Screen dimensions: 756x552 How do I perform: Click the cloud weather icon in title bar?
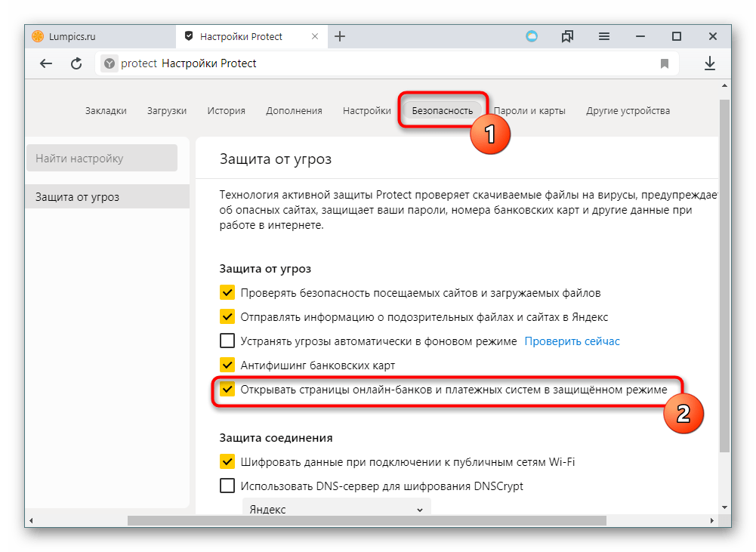(532, 36)
